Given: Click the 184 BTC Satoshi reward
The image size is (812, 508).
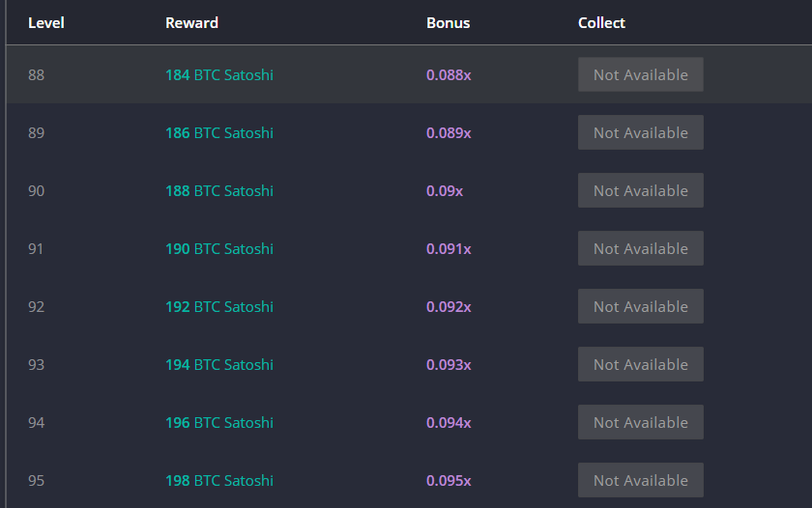Looking at the screenshot, I should (219, 75).
